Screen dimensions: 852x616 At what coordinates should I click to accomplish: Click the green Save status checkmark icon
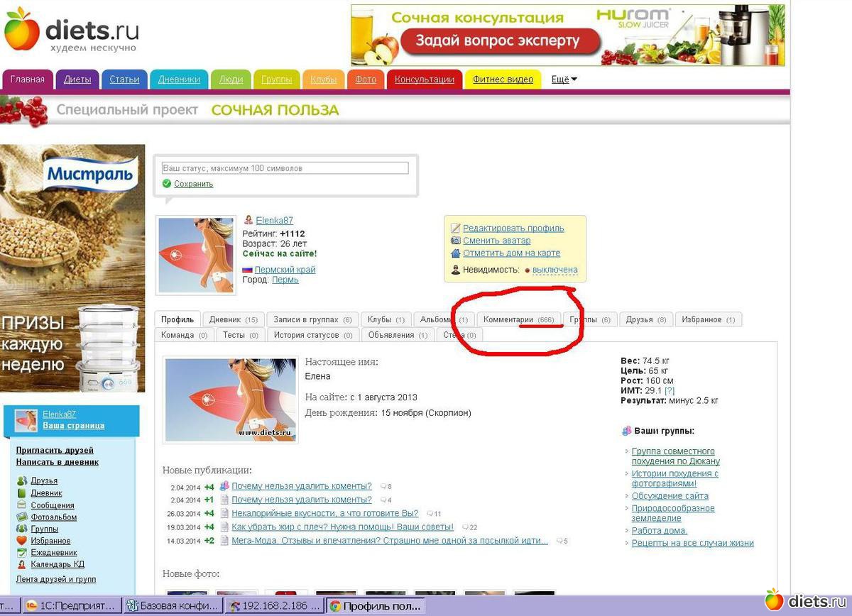(x=166, y=184)
